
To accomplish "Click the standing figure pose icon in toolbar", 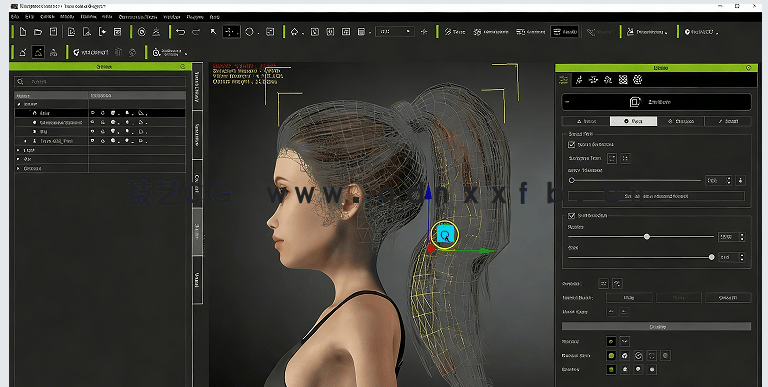I will (x=156, y=32).
